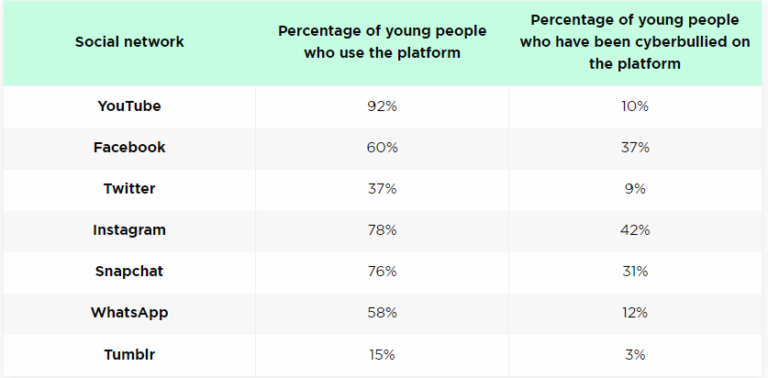Select Facebook's 60% usage value

382,147
